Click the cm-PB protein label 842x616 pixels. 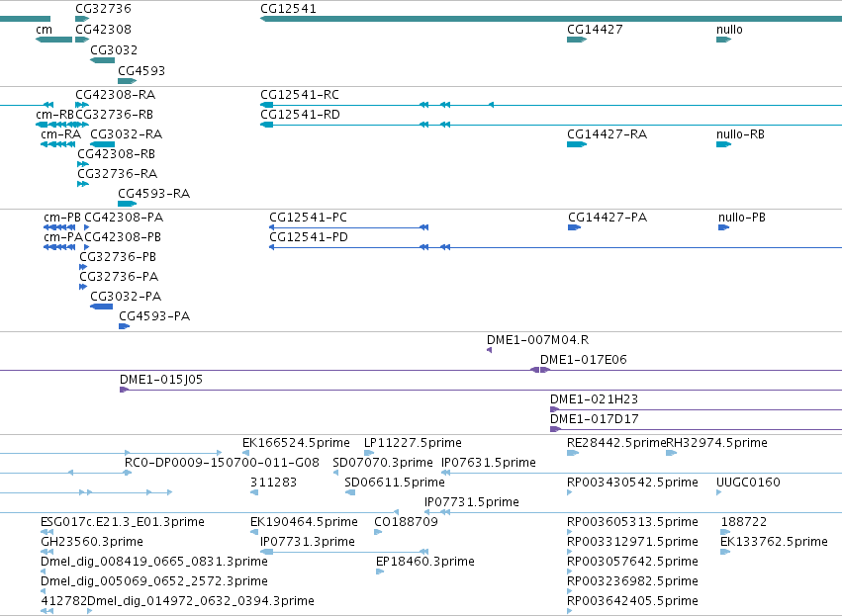coord(62,218)
